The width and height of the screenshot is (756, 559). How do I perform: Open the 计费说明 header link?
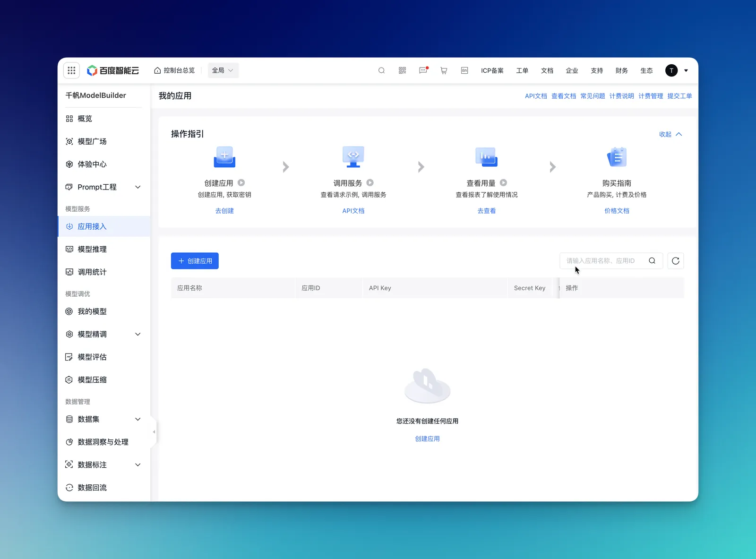[x=621, y=96]
